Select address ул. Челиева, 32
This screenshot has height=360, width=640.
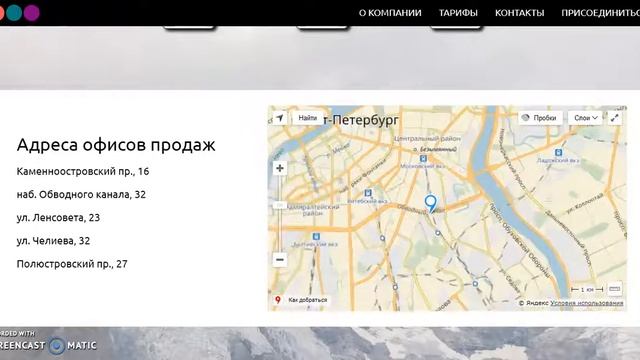click(x=53, y=241)
